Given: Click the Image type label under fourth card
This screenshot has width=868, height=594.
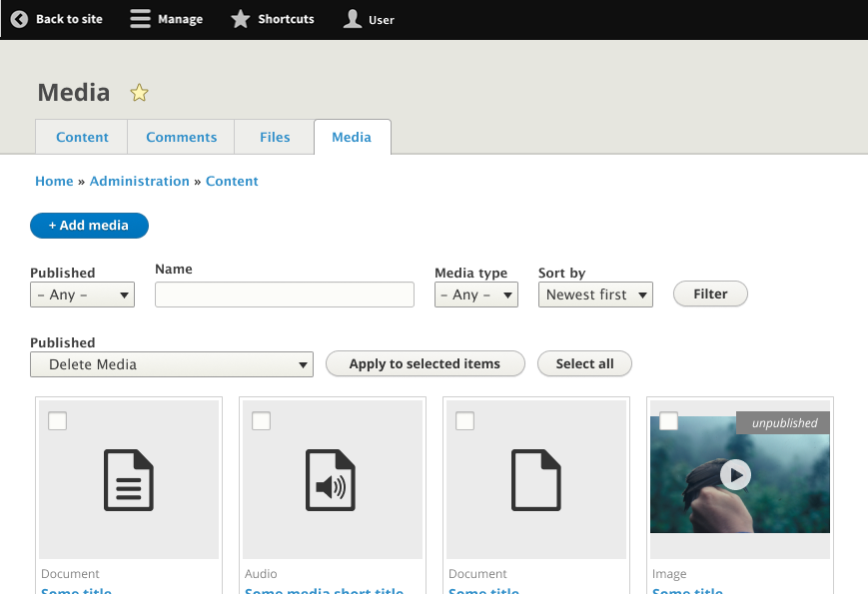Looking at the screenshot, I should pyautogui.click(x=669, y=574).
